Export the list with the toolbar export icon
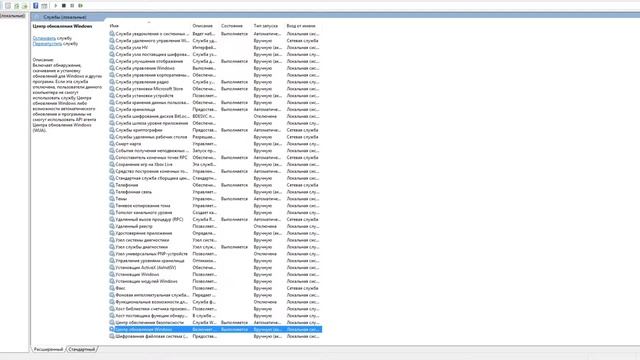Image resolution: width=640 pixels, height=360 pixels. point(24,6)
